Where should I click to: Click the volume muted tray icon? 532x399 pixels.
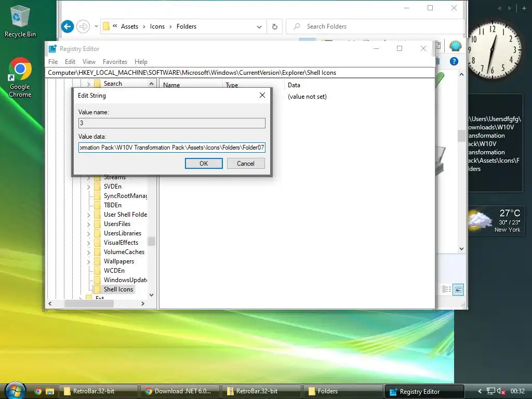tap(501, 391)
